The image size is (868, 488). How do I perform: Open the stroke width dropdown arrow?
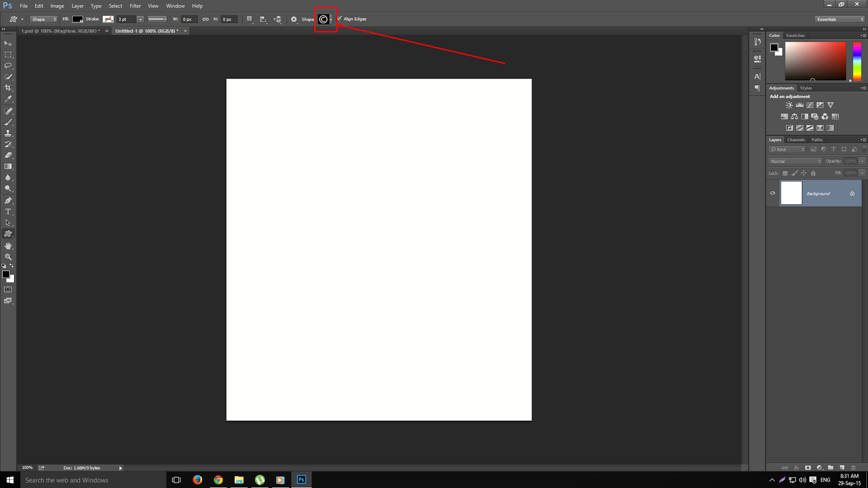click(x=140, y=19)
